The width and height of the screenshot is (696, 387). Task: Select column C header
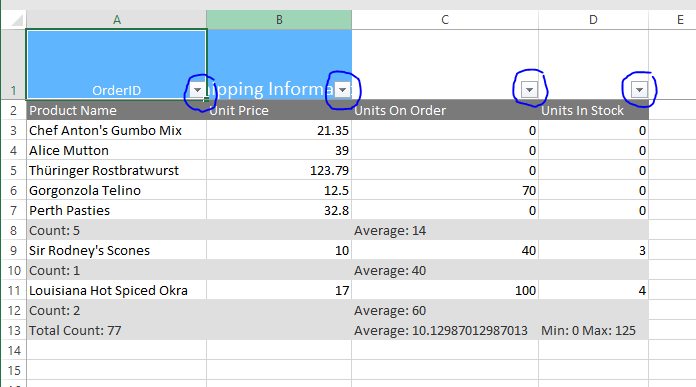(445, 20)
